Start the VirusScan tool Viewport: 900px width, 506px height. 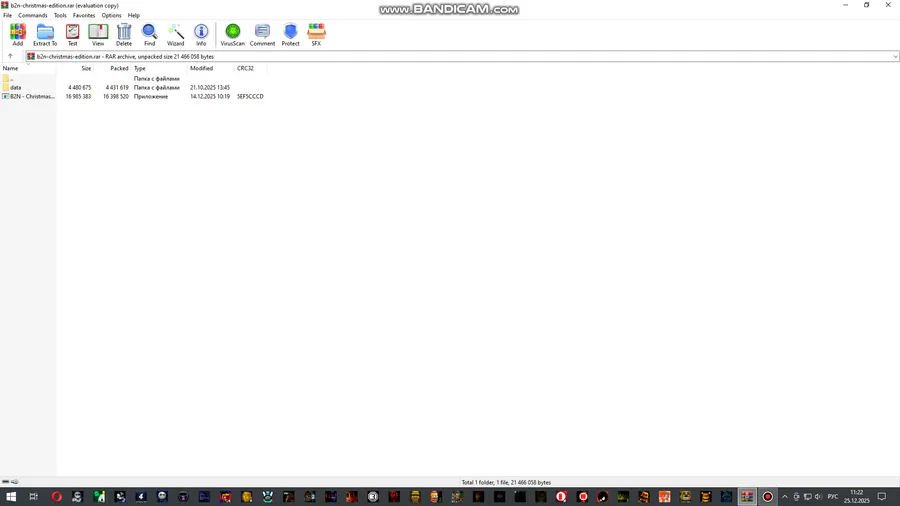point(232,34)
